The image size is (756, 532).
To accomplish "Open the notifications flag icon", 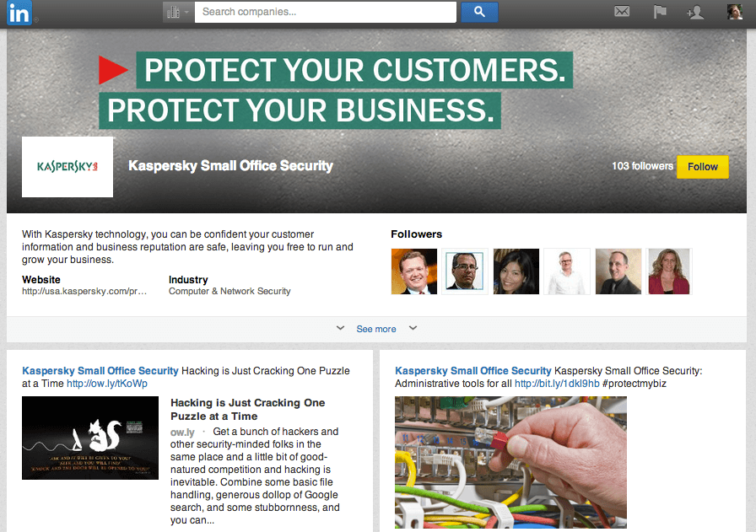I will pos(660,11).
